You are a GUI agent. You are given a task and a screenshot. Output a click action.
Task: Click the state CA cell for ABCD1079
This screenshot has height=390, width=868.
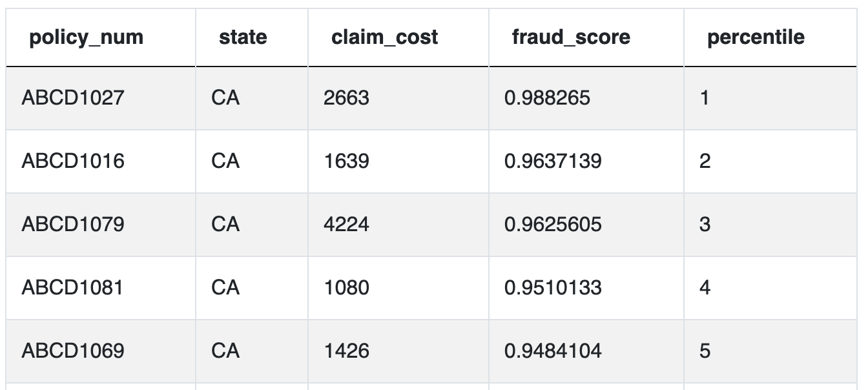pyautogui.click(x=252, y=225)
